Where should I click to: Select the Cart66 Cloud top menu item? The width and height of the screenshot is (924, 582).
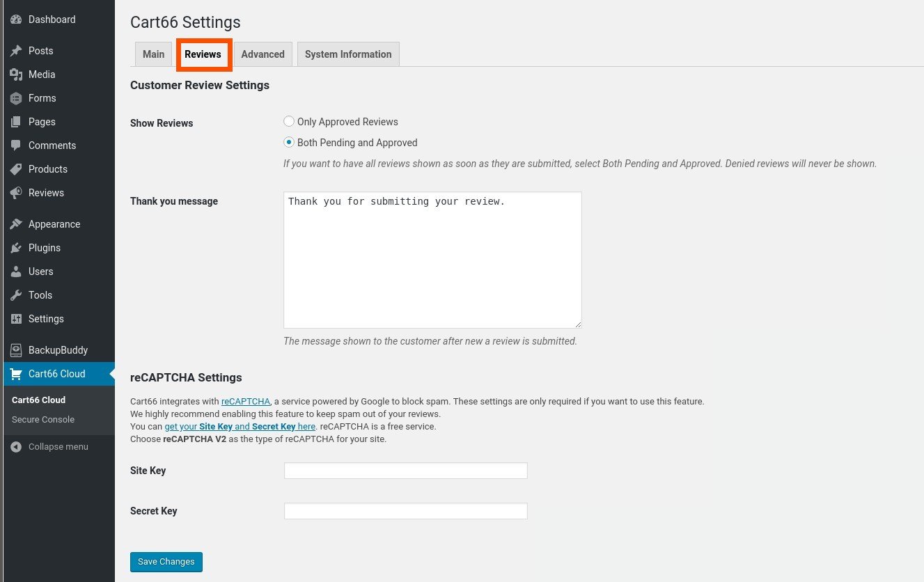(58, 374)
